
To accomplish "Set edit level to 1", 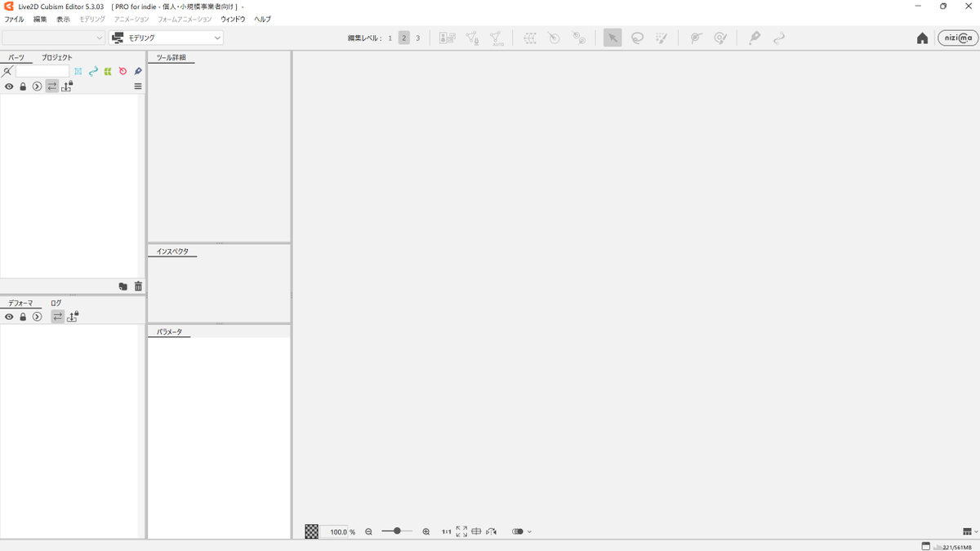I will tap(390, 38).
